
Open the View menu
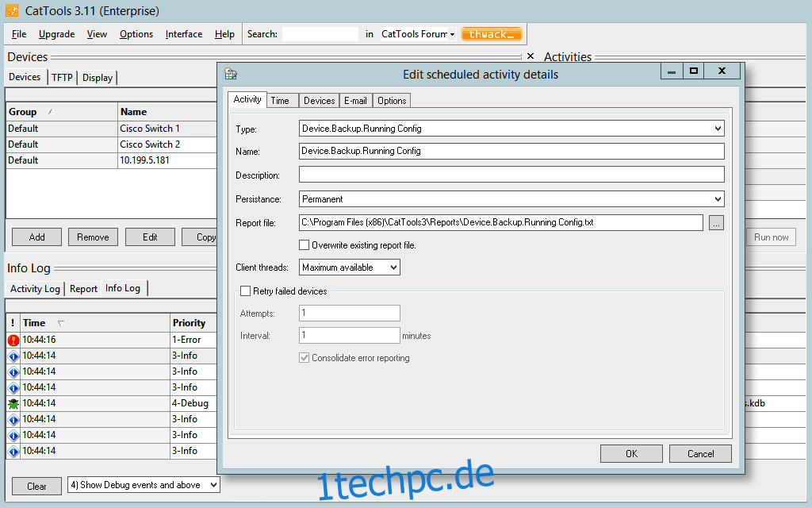pyautogui.click(x=97, y=34)
